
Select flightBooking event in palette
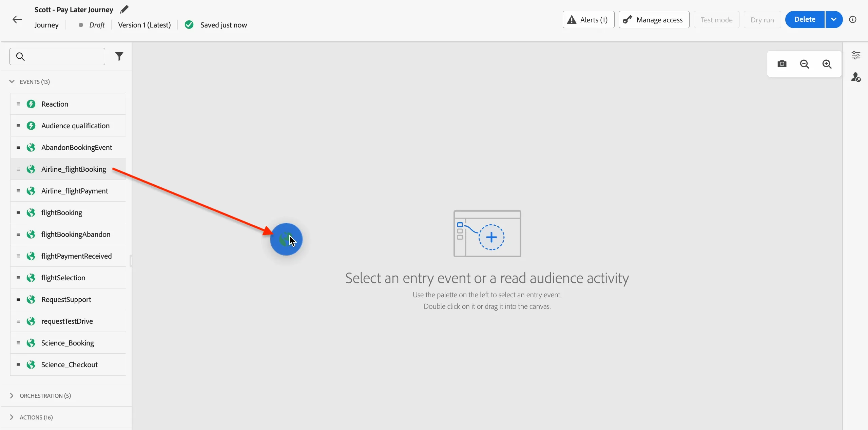pos(68,212)
